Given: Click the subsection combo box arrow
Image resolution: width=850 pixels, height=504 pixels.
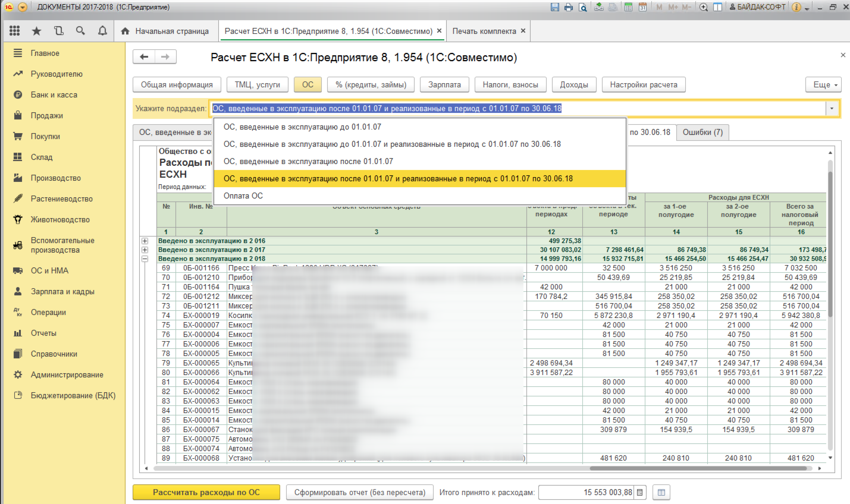Looking at the screenshot, I should pos(832,109).
